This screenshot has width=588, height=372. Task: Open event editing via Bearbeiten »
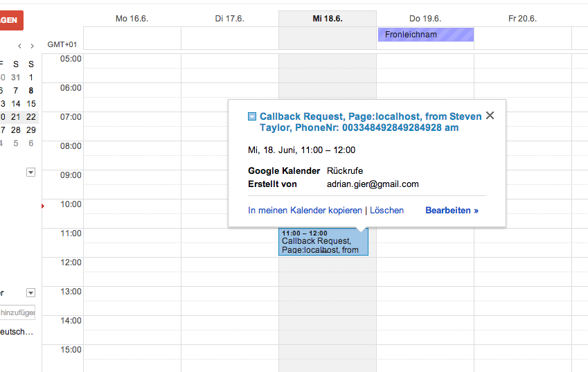point(452,211)
